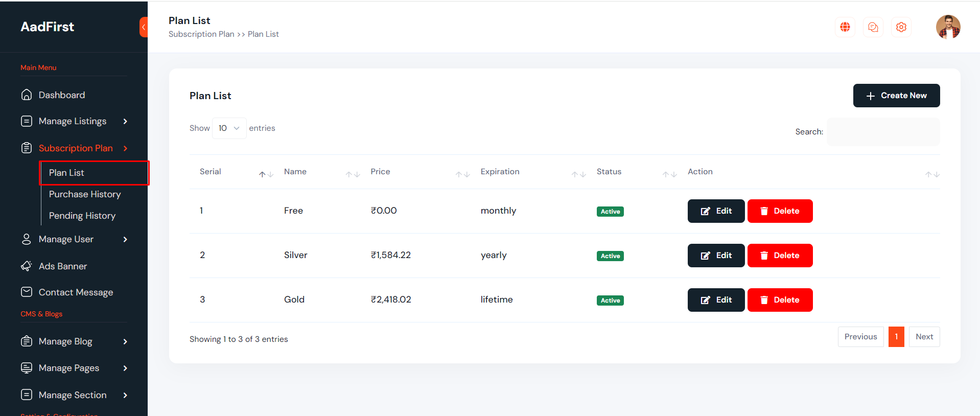Select Pending History in sidebar
Image resolution: width=980 pixels, height=416 pixels.
click(82, 216)
